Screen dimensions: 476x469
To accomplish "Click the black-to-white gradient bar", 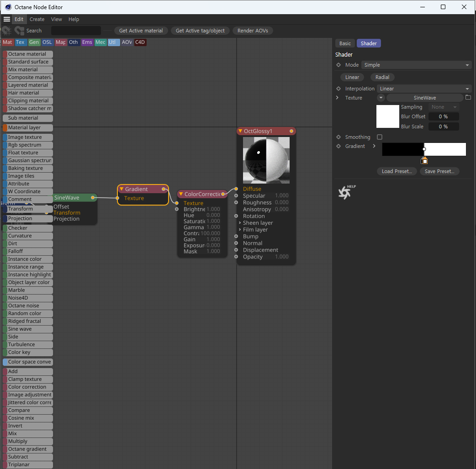I will [424, 149].
